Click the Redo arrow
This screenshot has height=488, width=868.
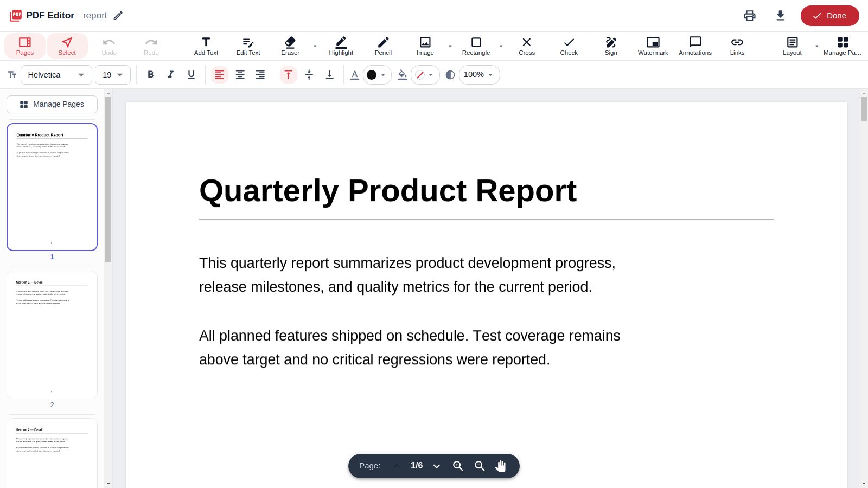[151, 46]
